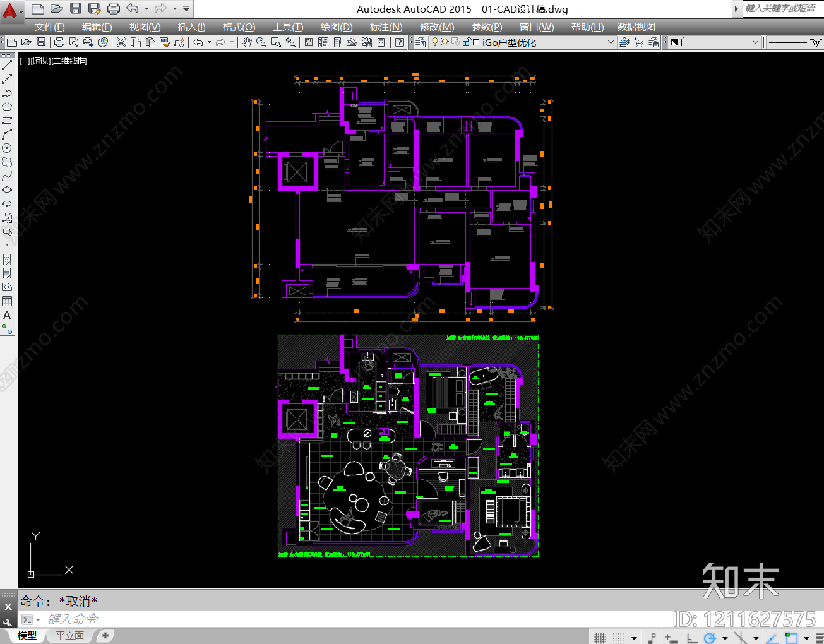Screen dimensions: 824x644
Task: Toggle snap mode dots in status bar
Action: coord(619,638)
